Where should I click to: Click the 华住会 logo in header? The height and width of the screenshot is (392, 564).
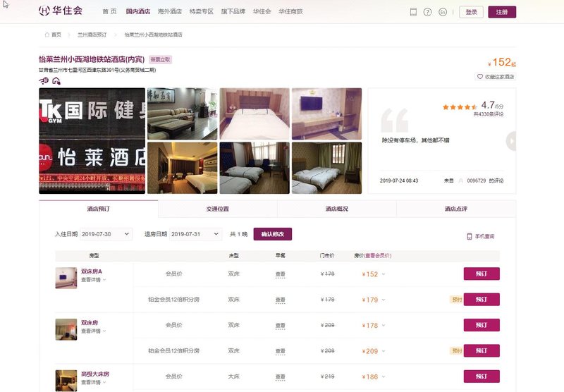click(61, 11)
